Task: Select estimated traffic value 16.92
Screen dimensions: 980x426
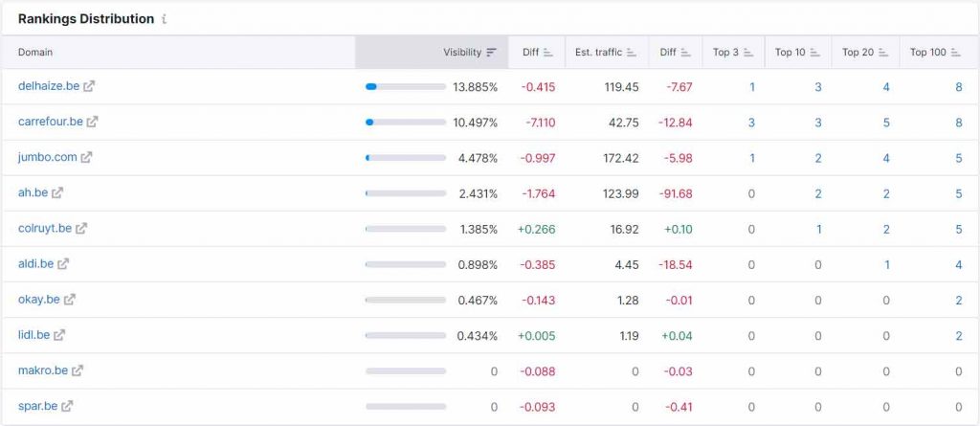Action: (624, 229)
